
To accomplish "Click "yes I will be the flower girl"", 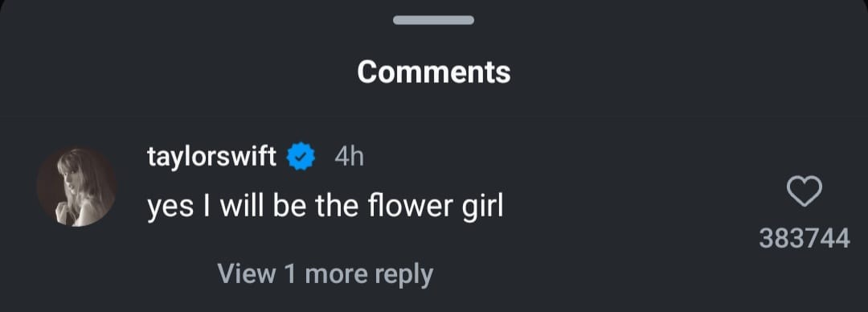I will pos(325,207).
